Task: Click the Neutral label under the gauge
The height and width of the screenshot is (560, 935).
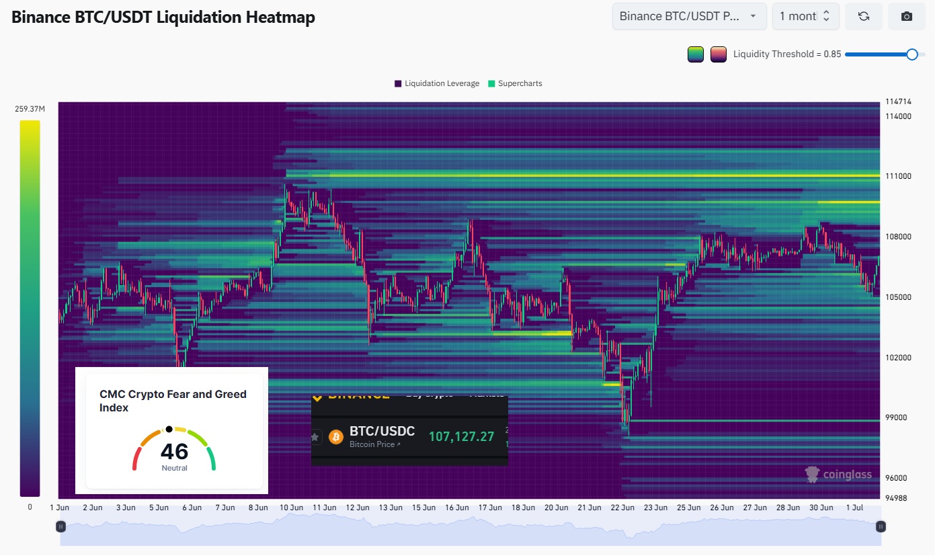Action: (174, 468)
